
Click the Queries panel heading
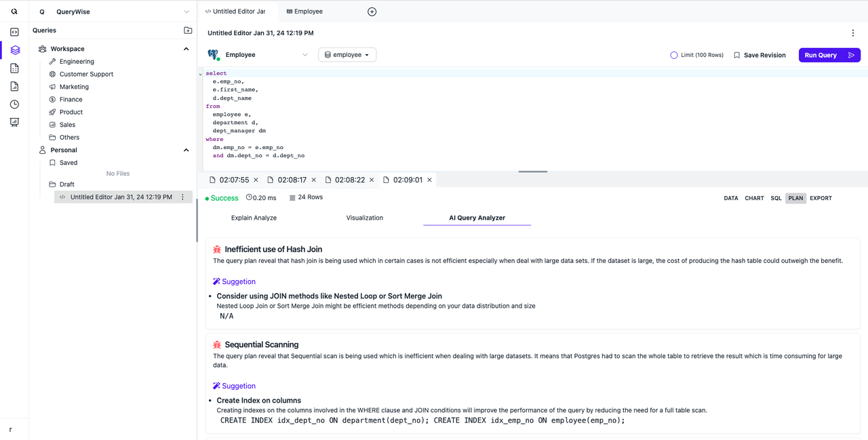point(44,31)
